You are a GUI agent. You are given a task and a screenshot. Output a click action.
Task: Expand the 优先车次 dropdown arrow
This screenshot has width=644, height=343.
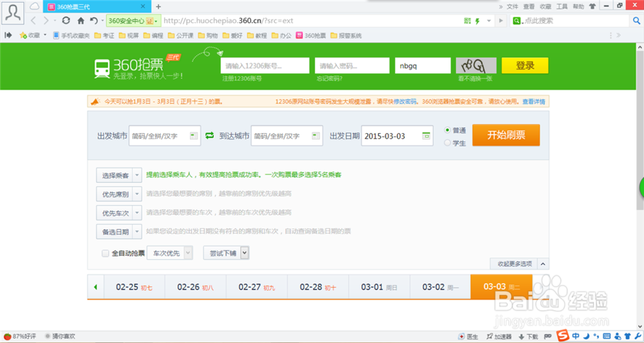tap(137, 212)
